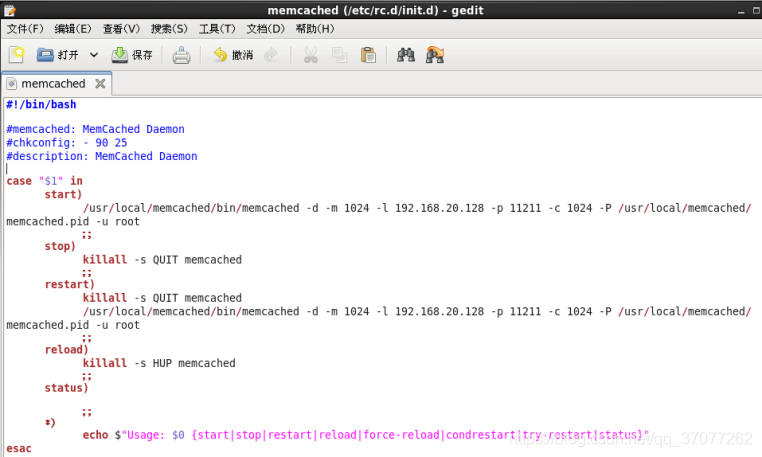Click the scissors cut icon
Screen dimensions: 762x457
[311, 55]
